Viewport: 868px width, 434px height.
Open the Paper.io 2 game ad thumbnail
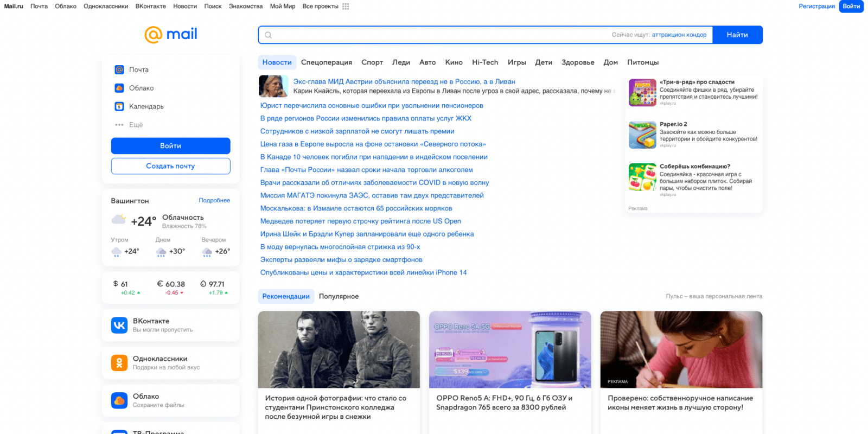pos(642,135)
